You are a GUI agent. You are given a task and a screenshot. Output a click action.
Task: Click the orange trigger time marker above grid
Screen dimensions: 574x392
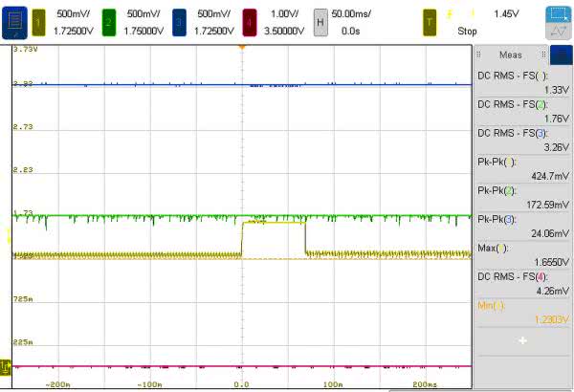pyautogui.click(x=242, y=46)
